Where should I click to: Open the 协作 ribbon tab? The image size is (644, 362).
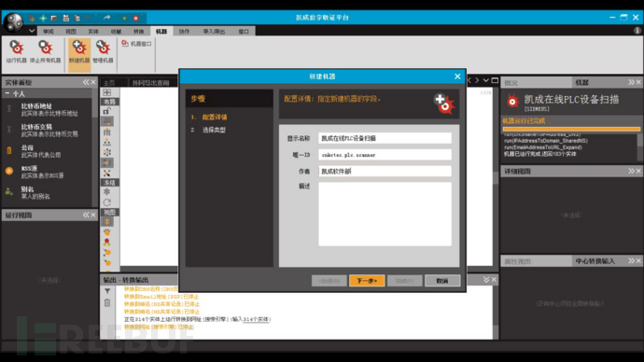coord(184,31)
